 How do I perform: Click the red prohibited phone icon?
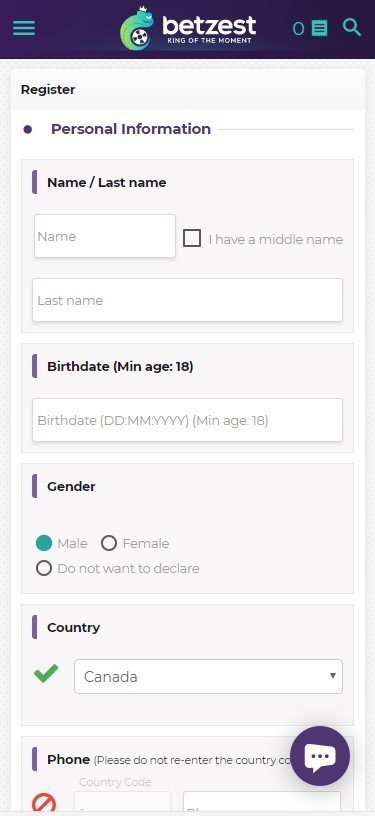point(44,804)
